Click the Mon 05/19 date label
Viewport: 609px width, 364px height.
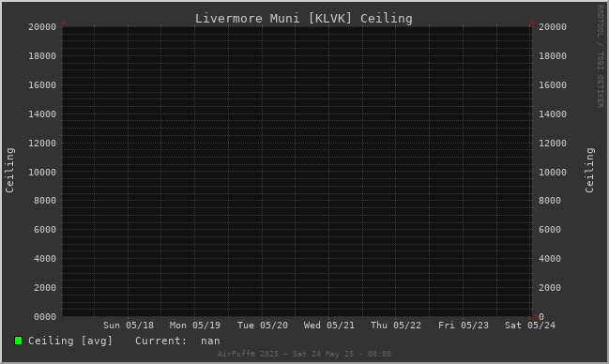point(194,326)
